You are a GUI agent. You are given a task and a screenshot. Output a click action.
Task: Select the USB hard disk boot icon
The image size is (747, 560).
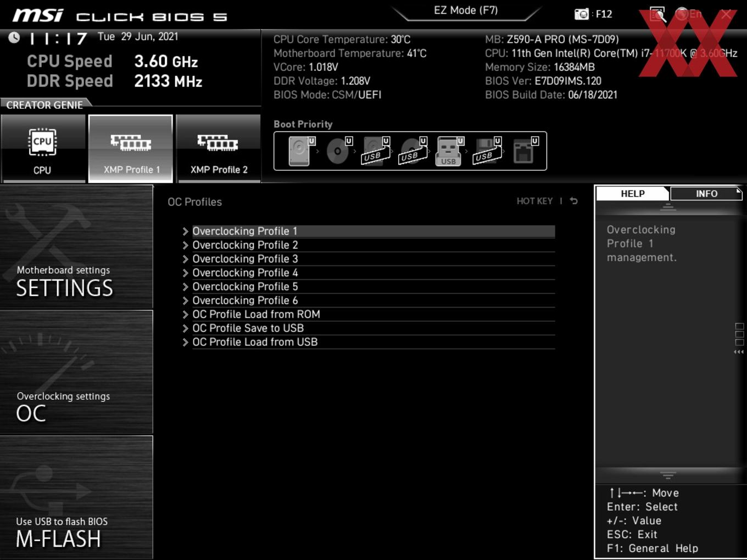pyautogui.click(x=376, y=151)
